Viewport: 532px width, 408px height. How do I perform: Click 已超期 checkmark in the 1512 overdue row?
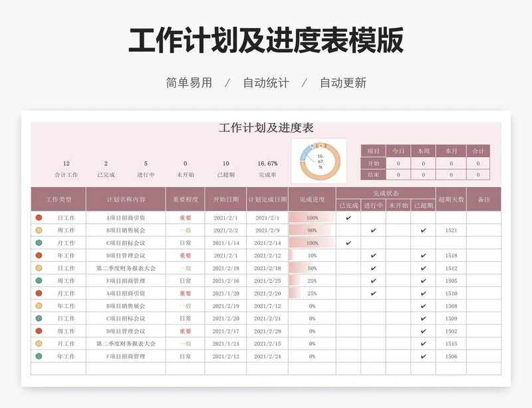(423, 268)
